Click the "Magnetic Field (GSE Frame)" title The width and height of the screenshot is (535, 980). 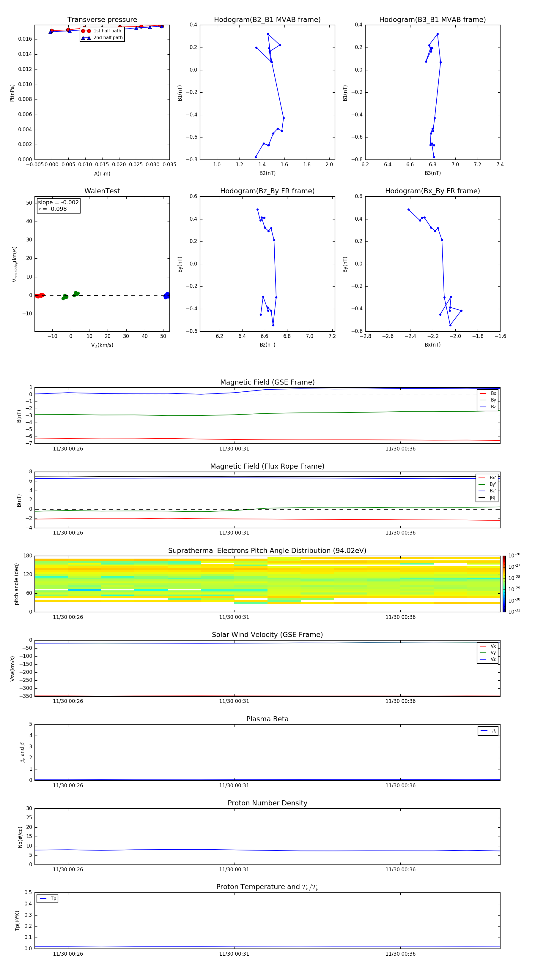pyautogui.click(x=267, y=382)
